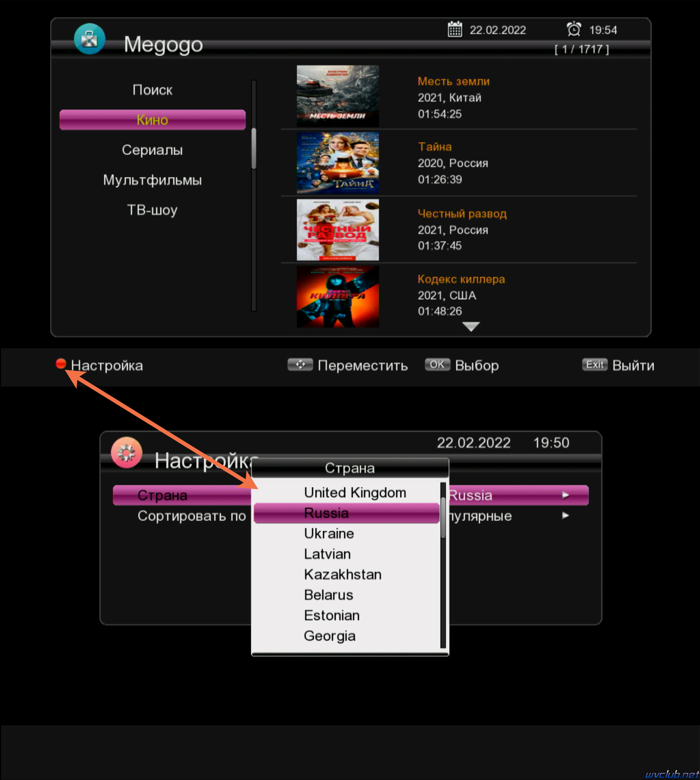Expand the Страна value arrow next to Russia
The width and height of the screenshot is (700, 780).
565,495
